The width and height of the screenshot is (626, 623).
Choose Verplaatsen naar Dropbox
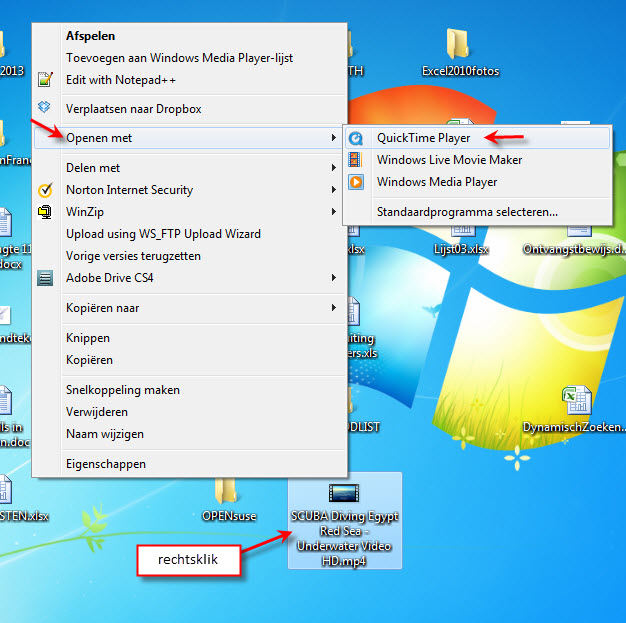click(x=190, y=109)
